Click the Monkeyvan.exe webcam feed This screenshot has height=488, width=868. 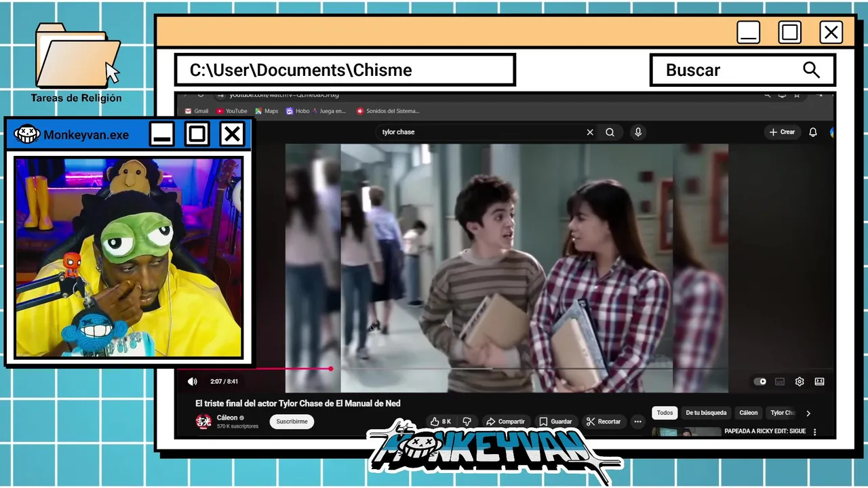[x=128, y=258]
